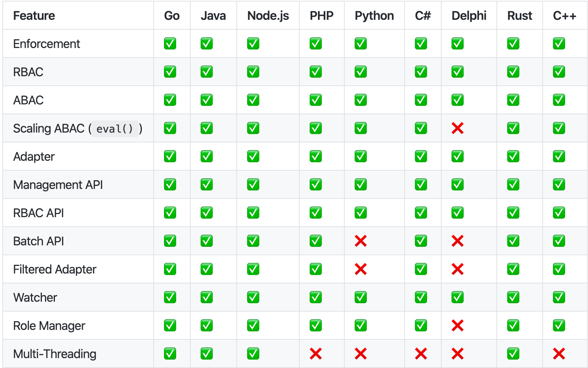Select the Management API feature label

pyautogui.click(x=58, y=185)
